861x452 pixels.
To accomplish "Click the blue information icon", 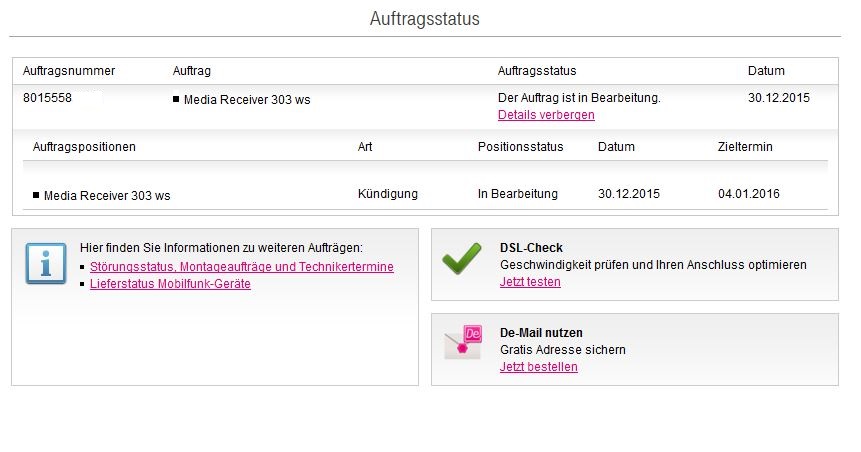I will tap(46, 264).
